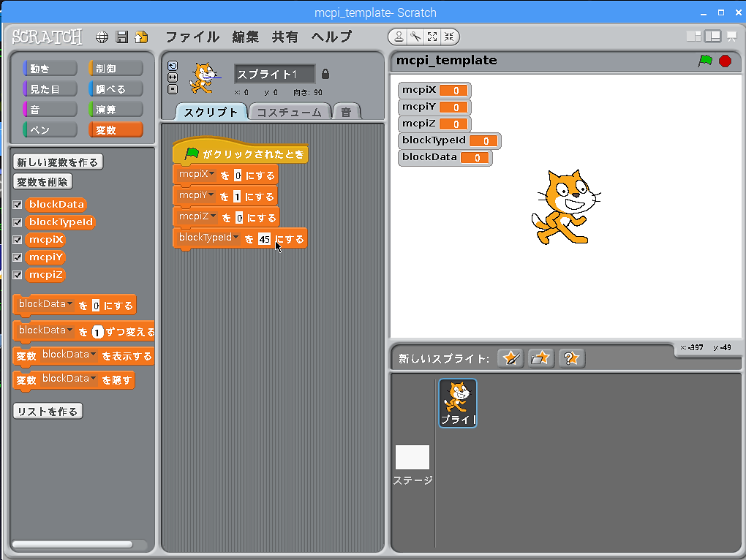This screenshot has width=746, height=560.
Task: Switch to small stage view
Action: [x=693, y=36]
